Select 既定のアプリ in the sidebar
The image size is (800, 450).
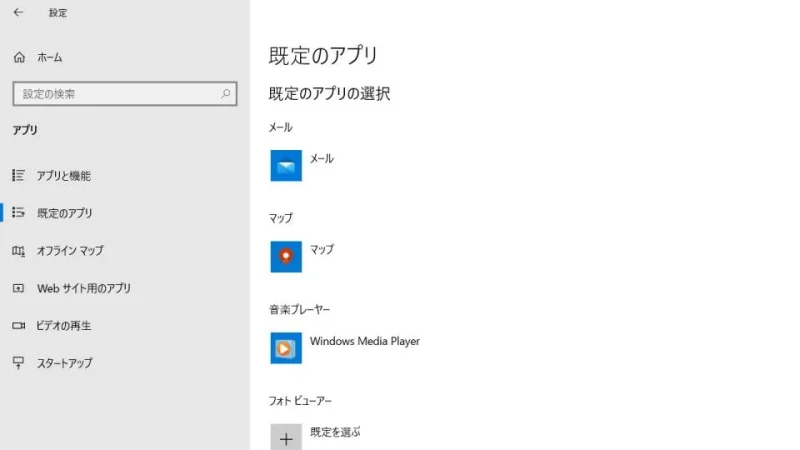pos(64,213)
